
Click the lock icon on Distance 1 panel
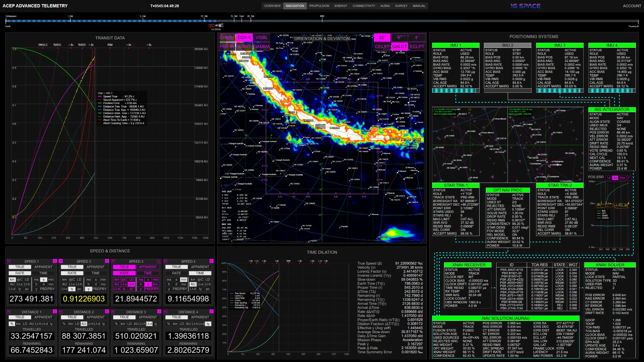tap(55, 311)
